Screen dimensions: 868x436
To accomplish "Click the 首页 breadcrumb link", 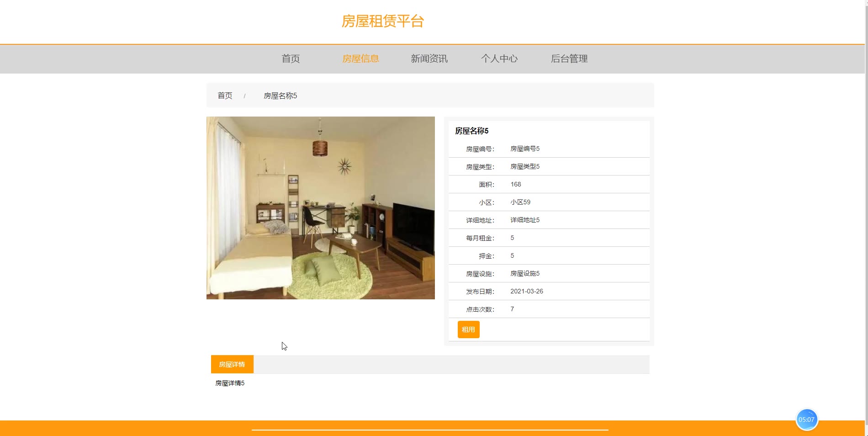I will (225, 96).
